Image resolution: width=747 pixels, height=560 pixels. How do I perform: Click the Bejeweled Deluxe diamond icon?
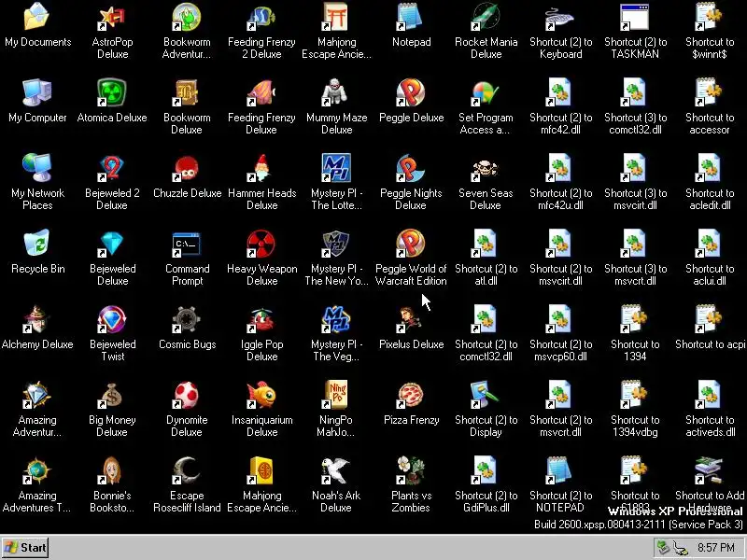point(112,244)
